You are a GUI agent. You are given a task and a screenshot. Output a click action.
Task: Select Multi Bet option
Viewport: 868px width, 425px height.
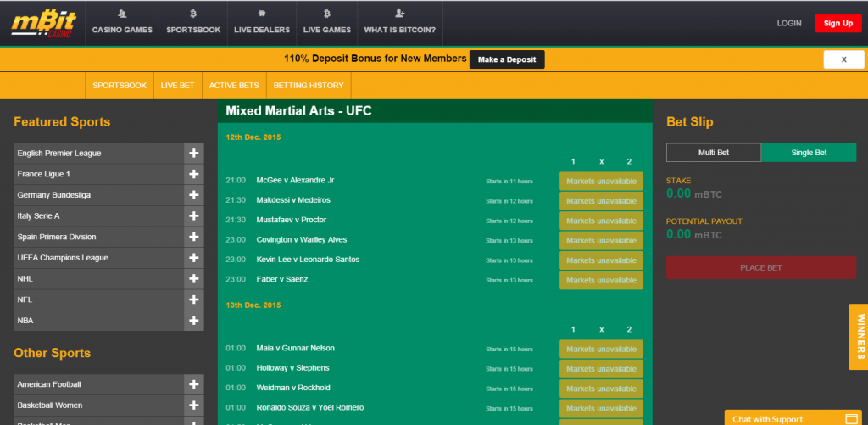coord(714,153)
